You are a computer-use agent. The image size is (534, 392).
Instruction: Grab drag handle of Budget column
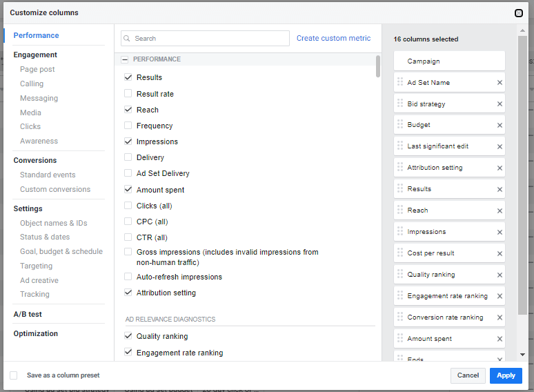400,124
